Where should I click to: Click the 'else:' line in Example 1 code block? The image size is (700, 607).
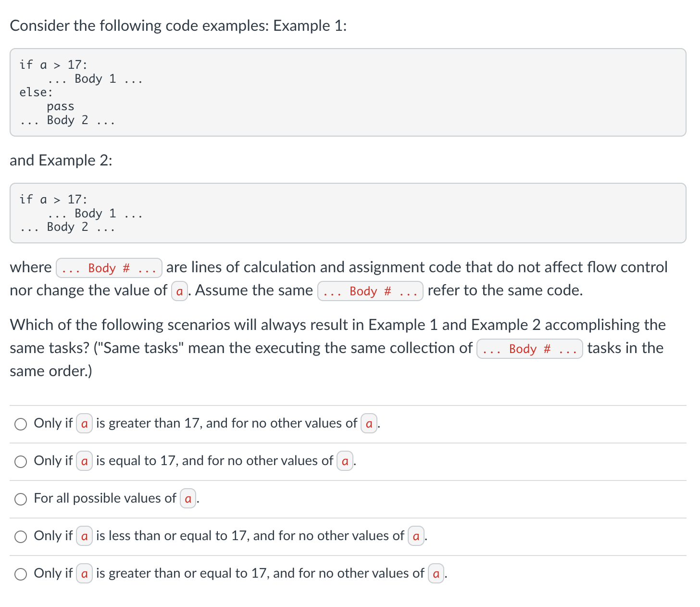click(x=36, y=92)
